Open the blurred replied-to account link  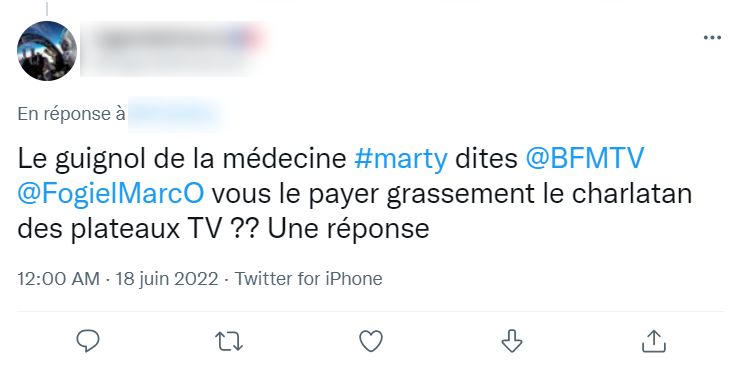click(x=175, y=114)
